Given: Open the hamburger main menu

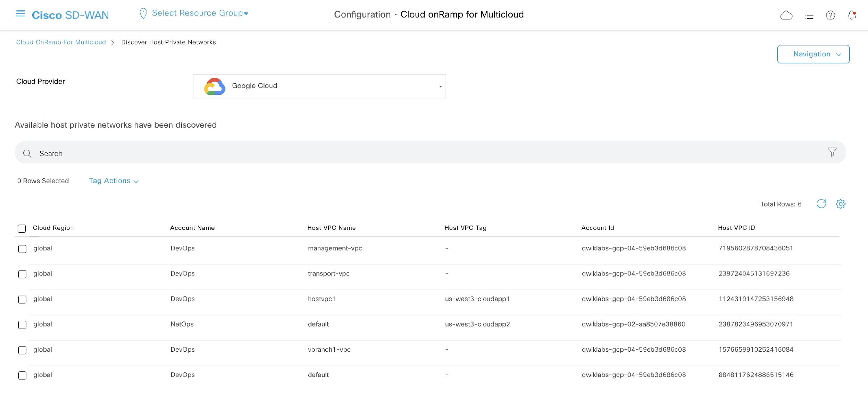Looking at the screenshot, I should [x=20, y=14].
